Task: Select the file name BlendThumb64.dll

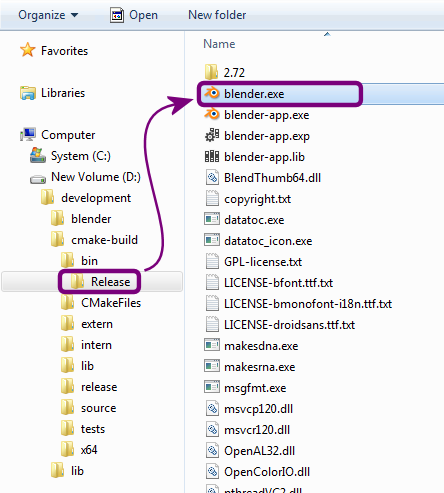Action: point(272,178)
